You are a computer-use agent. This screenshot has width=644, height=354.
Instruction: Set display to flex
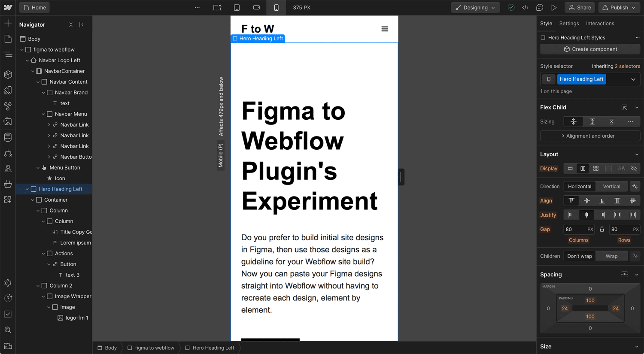click(x=583, y=169)
